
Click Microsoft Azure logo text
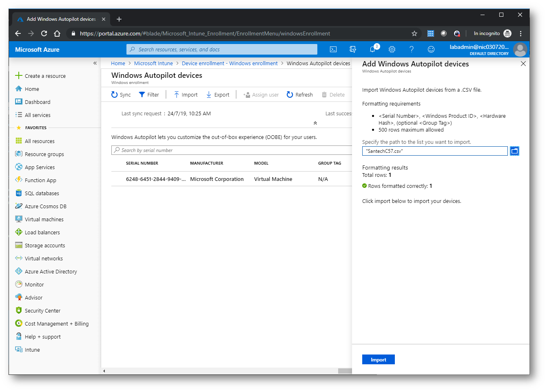37,49
